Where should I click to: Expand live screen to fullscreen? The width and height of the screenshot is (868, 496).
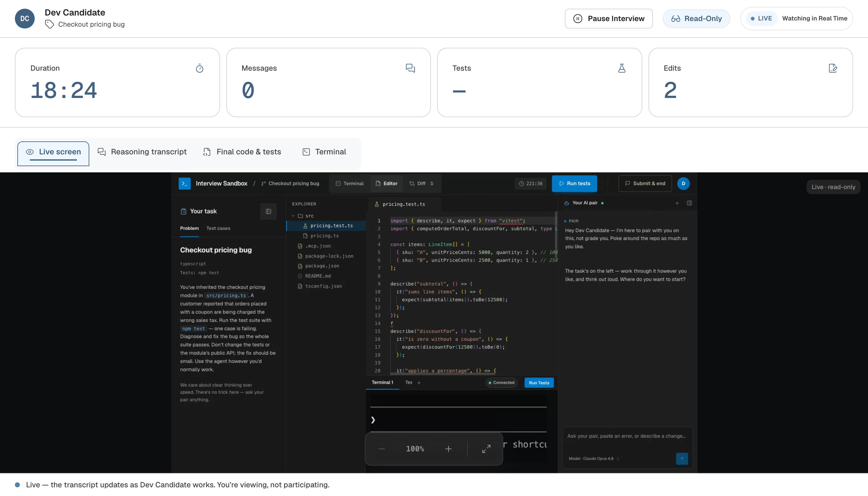coord(486,449)
